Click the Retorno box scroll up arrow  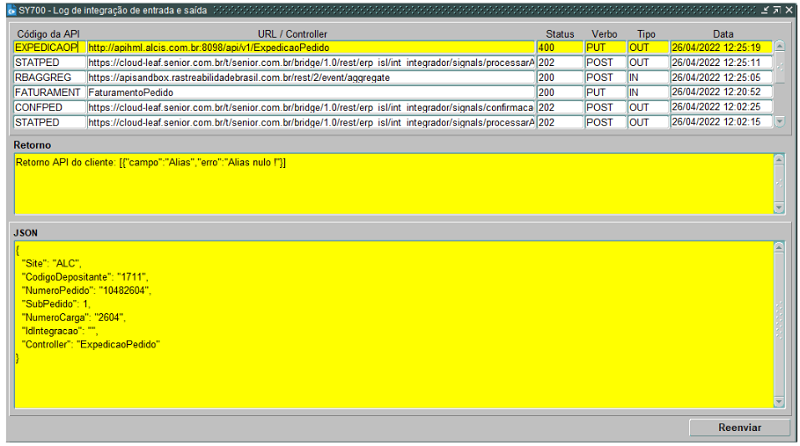point(779,160)
